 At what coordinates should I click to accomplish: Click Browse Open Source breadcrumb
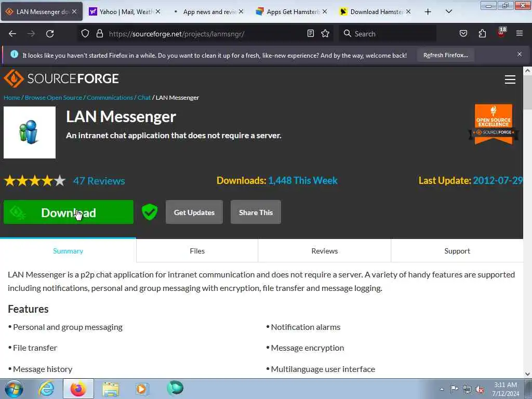point(54,98)
